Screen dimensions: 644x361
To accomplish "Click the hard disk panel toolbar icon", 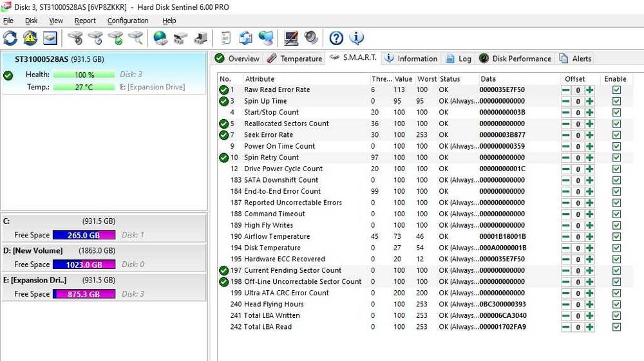I will (50, 38).
